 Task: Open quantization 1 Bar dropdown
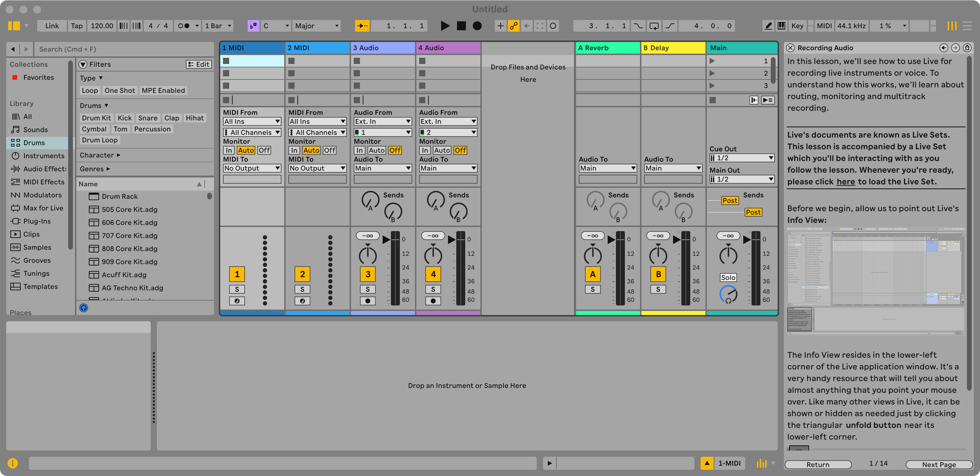point(217,26)
